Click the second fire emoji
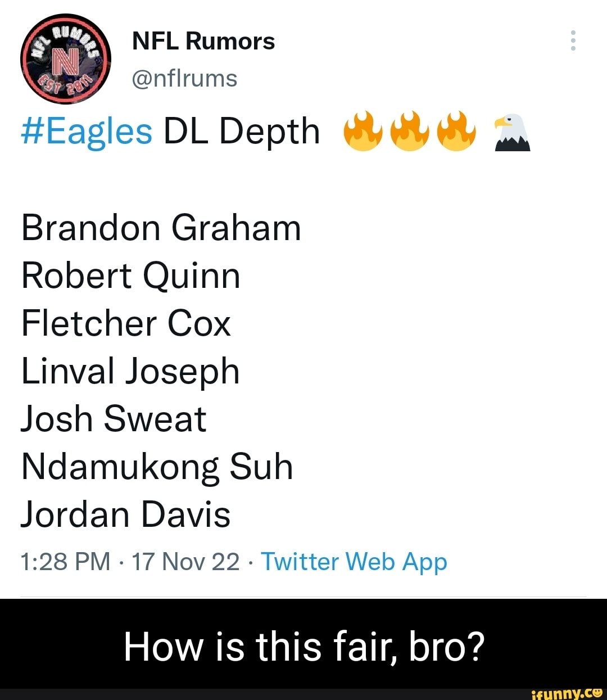Image resolution: width=607 pixels, height=700 pixels. (410, 131)
